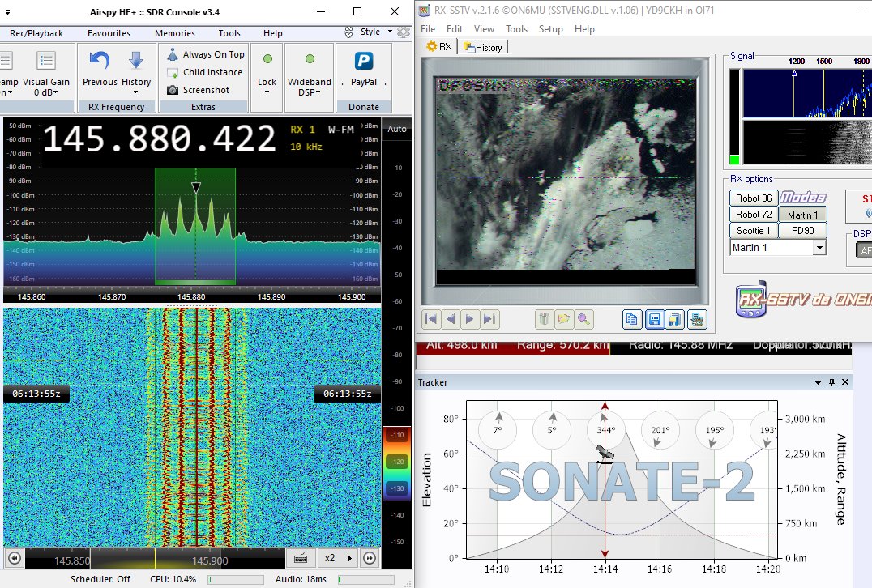872x588 pixels.
Task: Open the Style dropdown in SDR Console
Action: pos(376,32)
